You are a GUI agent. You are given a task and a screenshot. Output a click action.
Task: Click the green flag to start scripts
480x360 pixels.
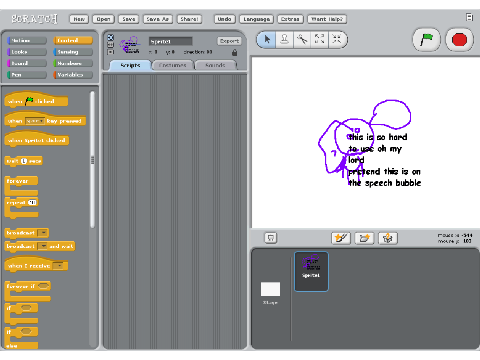coord(426,40)
